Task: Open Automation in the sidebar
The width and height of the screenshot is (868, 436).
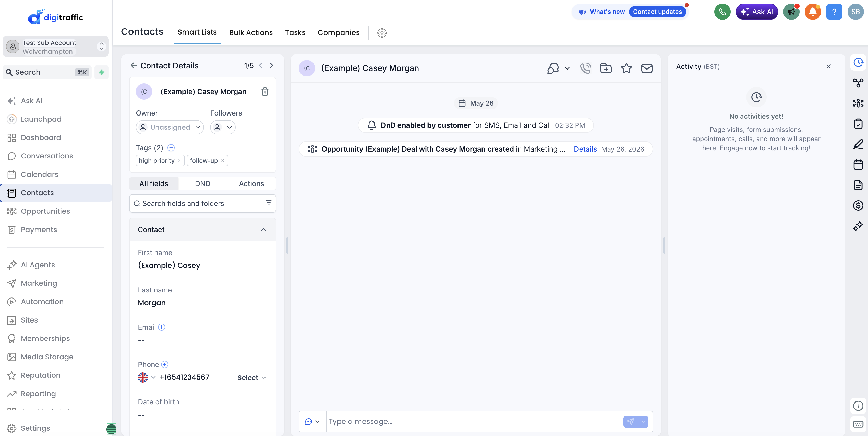Action: click(x=42, y=302)
